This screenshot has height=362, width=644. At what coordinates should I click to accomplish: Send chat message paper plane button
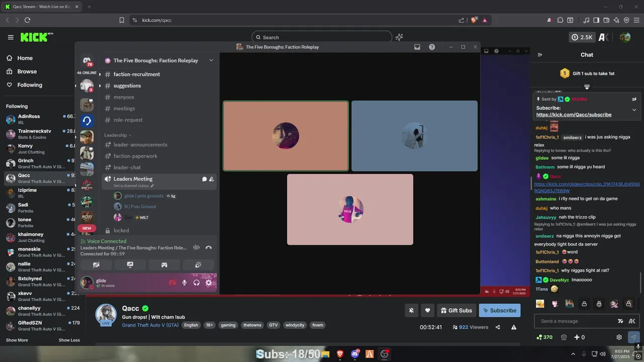pyautogui.click(x=633, y=337)
